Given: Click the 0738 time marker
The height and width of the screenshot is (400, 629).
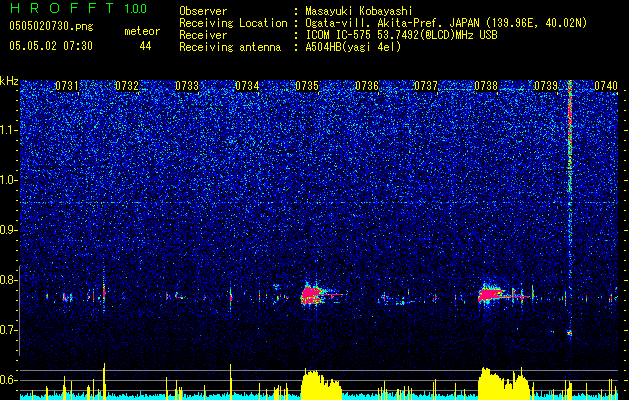Looking at the screenshot, I should (486, 86).
